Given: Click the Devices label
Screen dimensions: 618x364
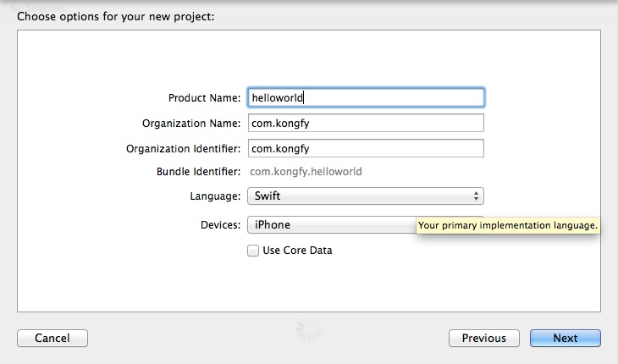Looking at the screenshot, I should (220, 225).
